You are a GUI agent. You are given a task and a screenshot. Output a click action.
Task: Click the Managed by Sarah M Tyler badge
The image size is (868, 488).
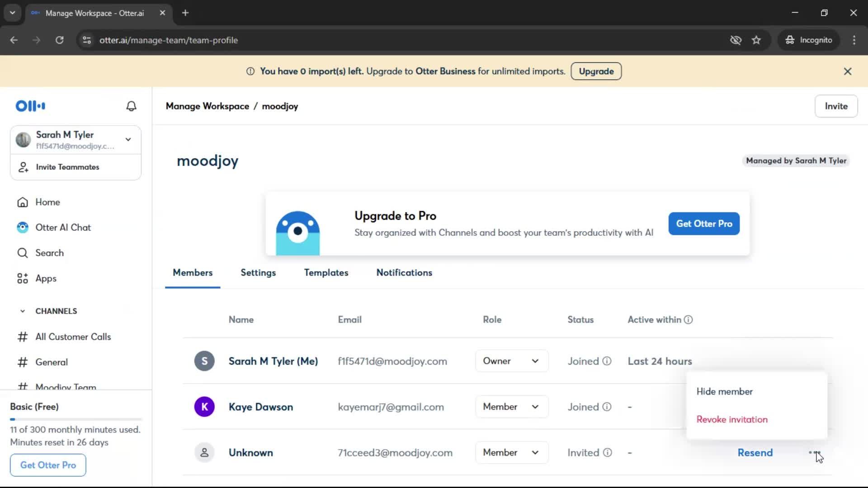pos(796,161)
